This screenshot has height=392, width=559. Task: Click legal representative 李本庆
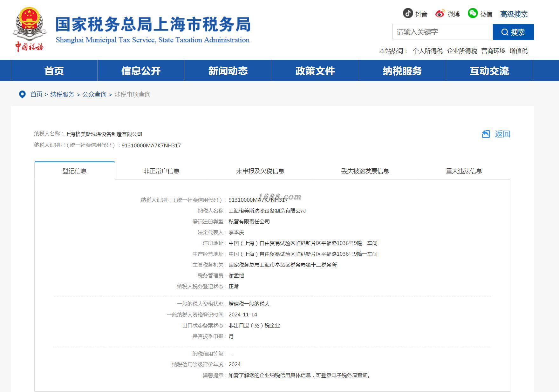(x=236, y=233)
